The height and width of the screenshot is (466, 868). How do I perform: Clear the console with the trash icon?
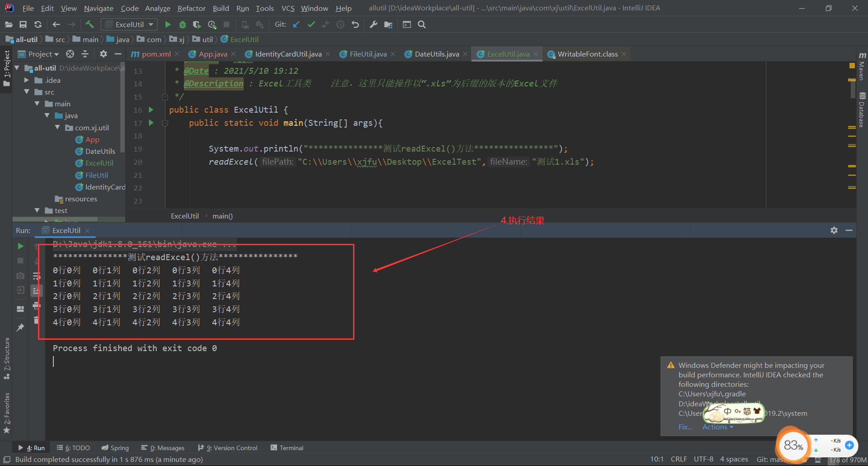tap(36, 320)
